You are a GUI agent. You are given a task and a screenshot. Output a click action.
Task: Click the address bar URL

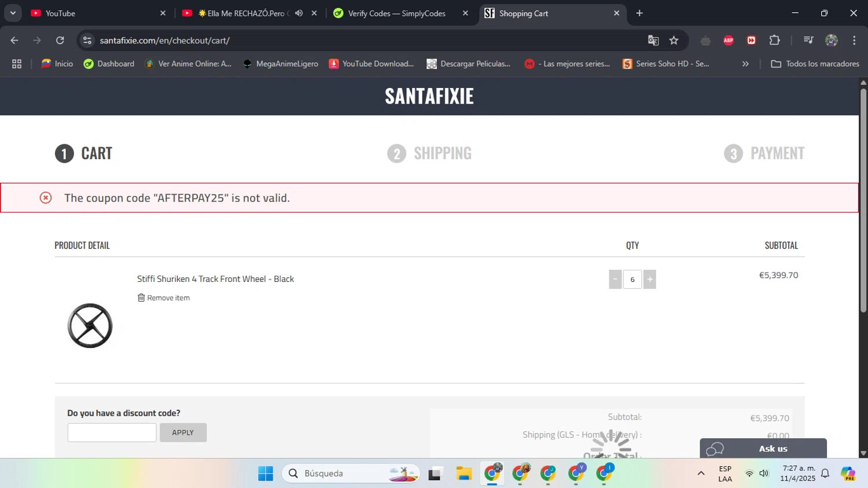(x=165, y=41)
